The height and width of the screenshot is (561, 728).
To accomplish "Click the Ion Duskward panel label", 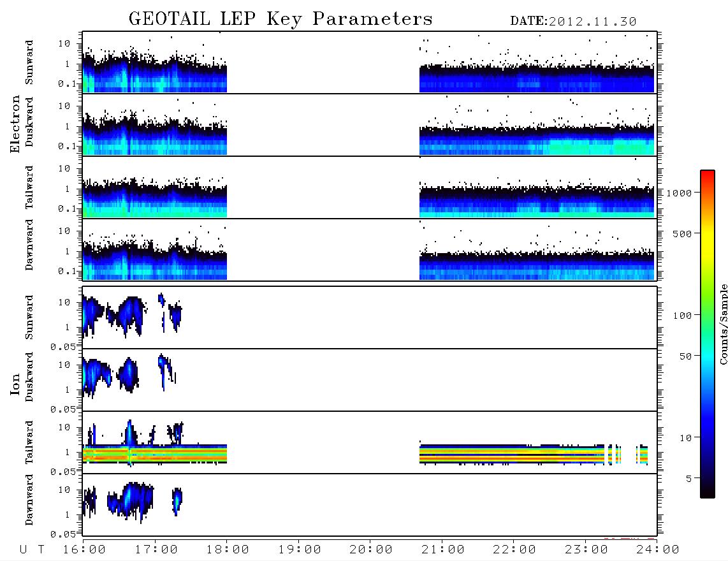I will coord(29,377).
